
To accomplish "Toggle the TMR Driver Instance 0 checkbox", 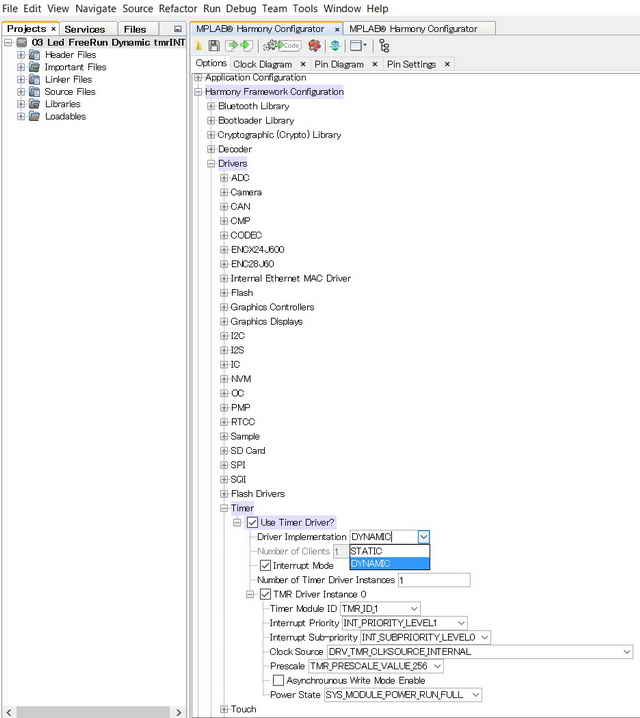I will click(265, 594).
